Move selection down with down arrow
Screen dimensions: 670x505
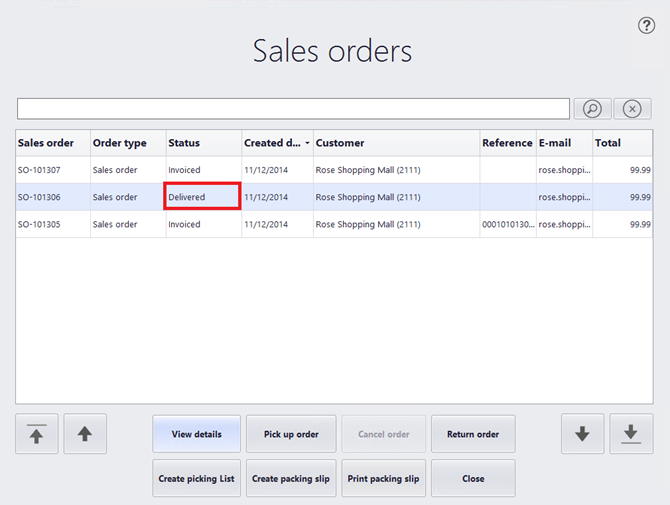click(x=582, y=434)
